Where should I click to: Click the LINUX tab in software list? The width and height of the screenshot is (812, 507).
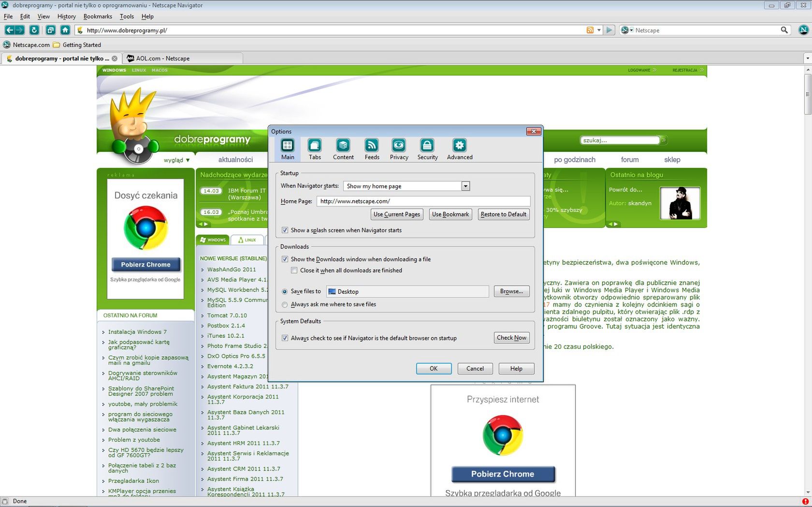[247, 240]
